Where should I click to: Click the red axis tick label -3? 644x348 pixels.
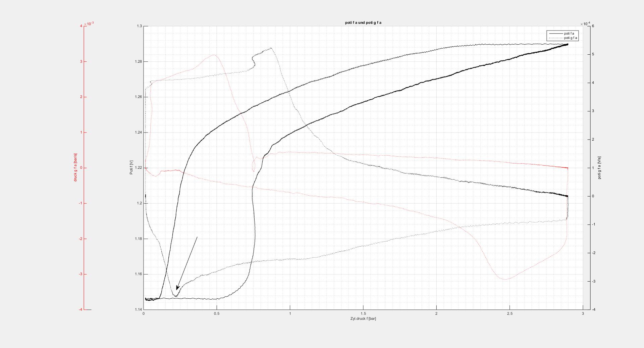(x=80, y=274)
